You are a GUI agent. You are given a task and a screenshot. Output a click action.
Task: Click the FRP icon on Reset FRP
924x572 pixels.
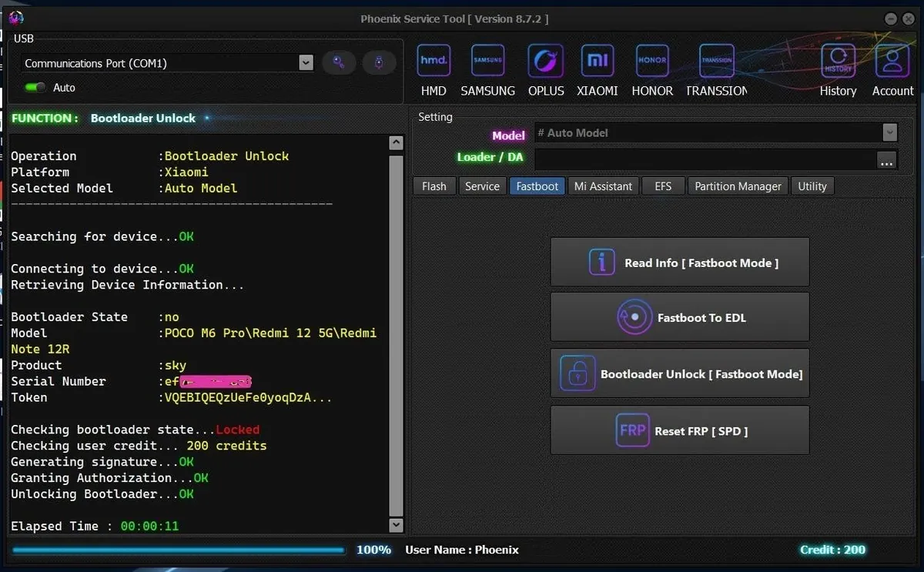(x=632, y=430)
